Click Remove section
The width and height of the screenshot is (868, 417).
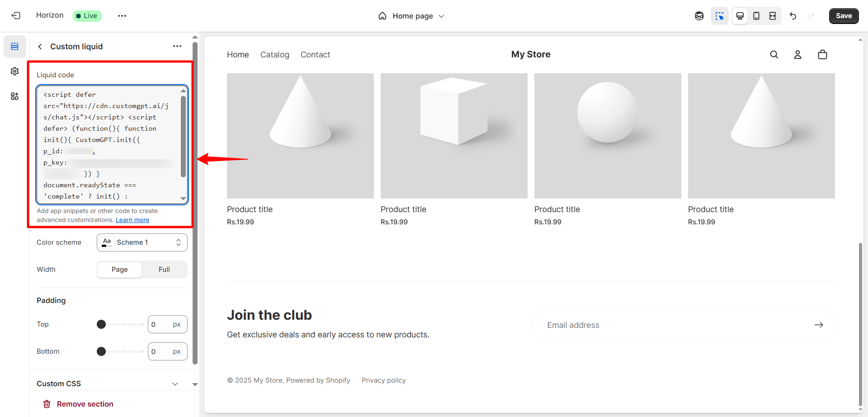pyautogui.click(x=78, y=404)
